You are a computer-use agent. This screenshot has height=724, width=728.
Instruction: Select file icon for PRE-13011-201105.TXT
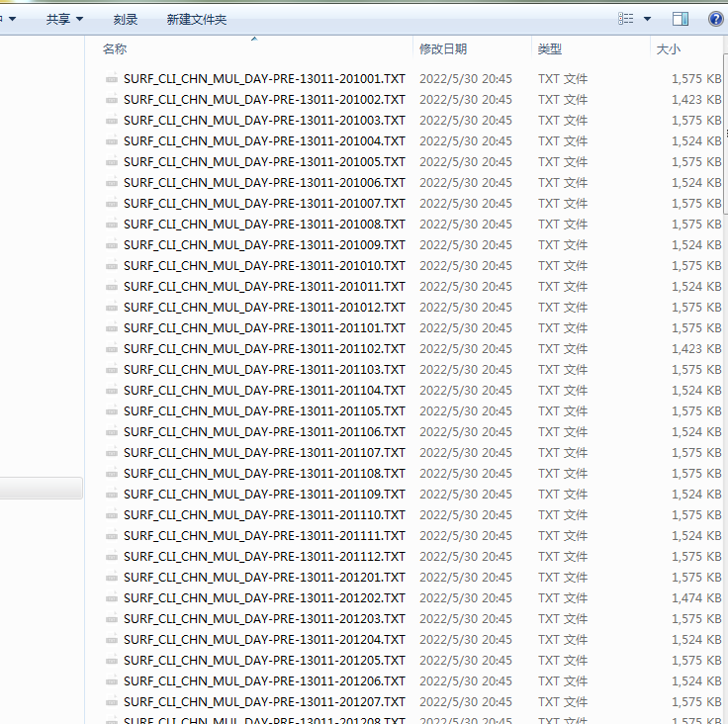tap(112, 411)
